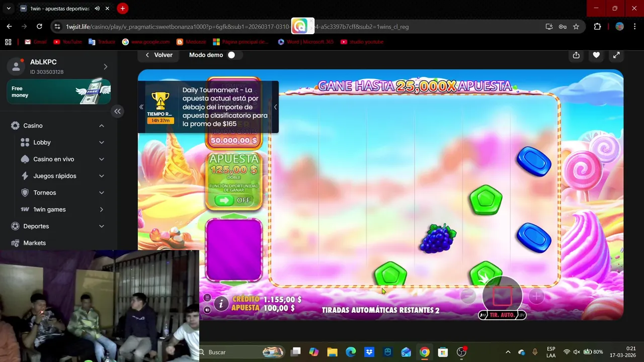The width and height of the screenshot is (644, 362).
Task: Go back in browser history
Action: [9, 27]
